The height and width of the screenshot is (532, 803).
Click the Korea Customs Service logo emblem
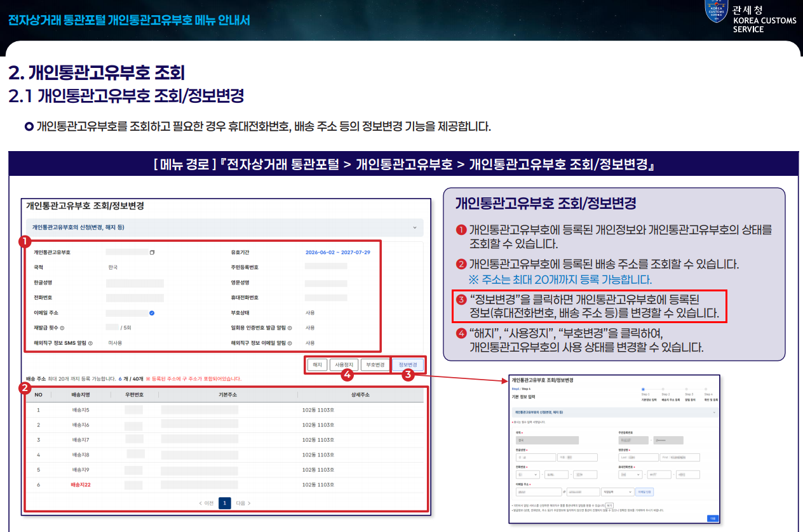click(x=717, y=11)
